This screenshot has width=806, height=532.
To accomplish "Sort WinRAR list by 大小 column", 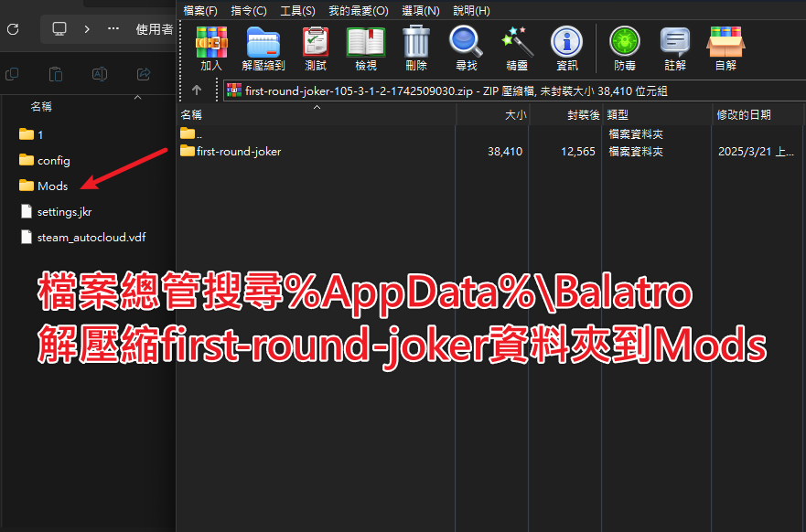I will click(x=493, y=114).
